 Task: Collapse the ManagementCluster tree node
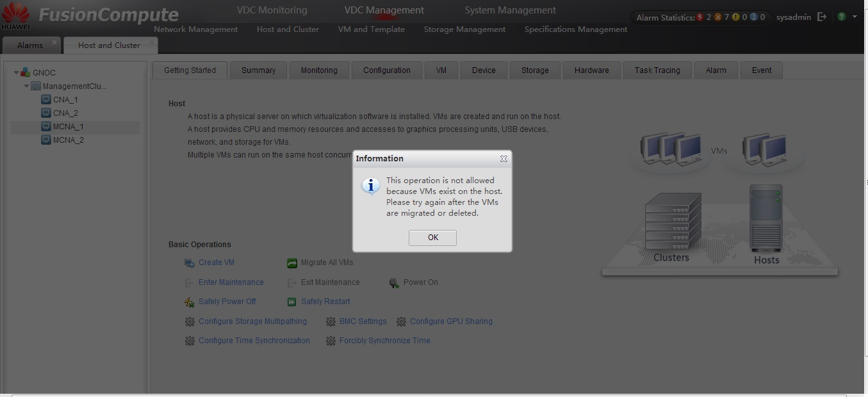27,86
